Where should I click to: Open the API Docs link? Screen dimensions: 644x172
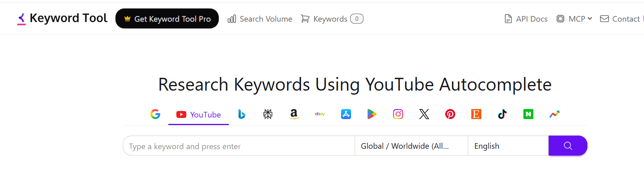[526, 19]
